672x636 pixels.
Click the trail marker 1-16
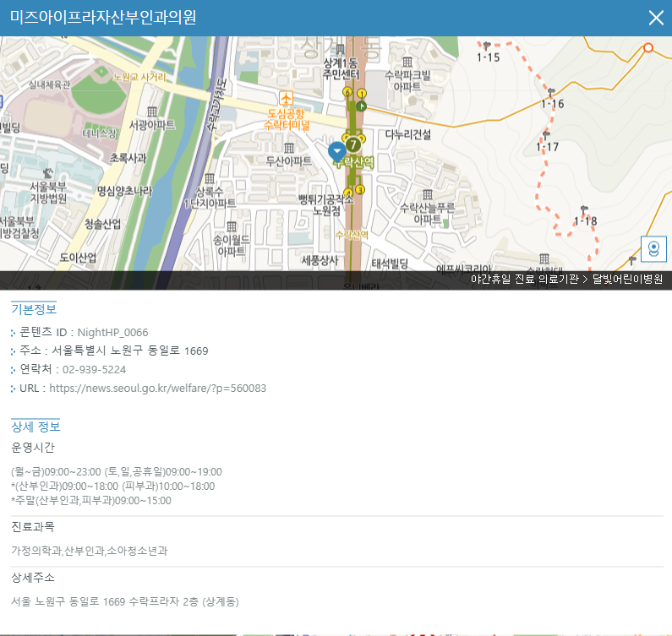(551, 92)
